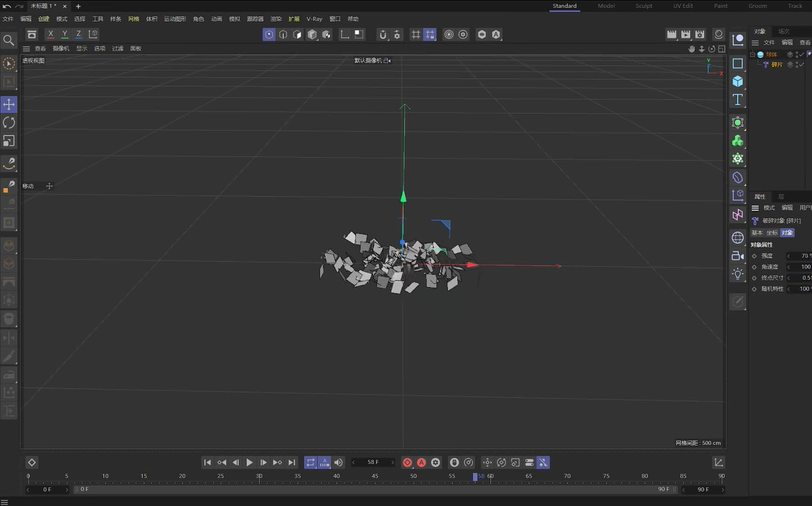Viewport: 812px width, 506px height.
Task: Open the corner triangle dropdown on the cube icon
Action: (x=745, y=89)
